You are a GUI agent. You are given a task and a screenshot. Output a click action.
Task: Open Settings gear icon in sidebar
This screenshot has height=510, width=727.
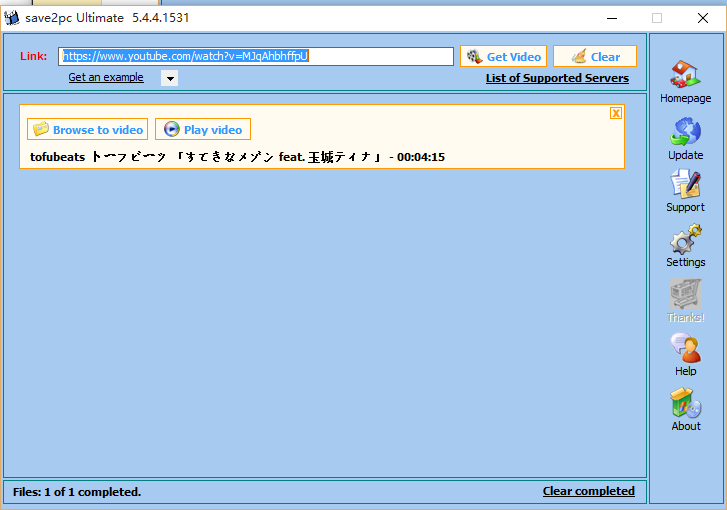click(x=685, y=240)
